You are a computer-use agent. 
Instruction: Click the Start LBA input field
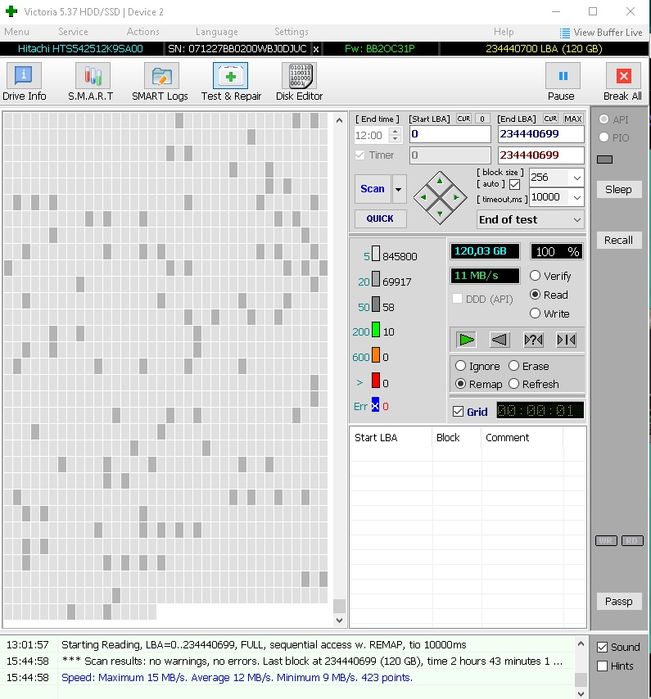pyautogui.click(x=450, y=134)
